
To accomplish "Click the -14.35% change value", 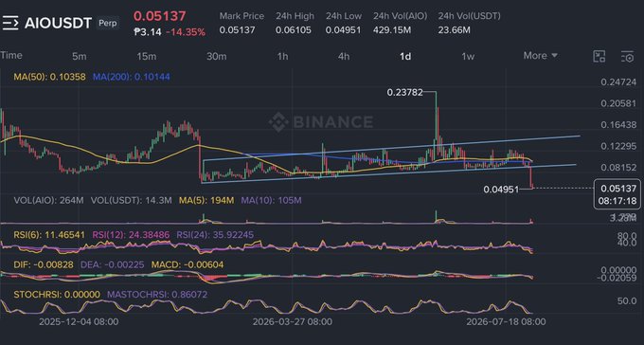I will click(x=186, y=32).
